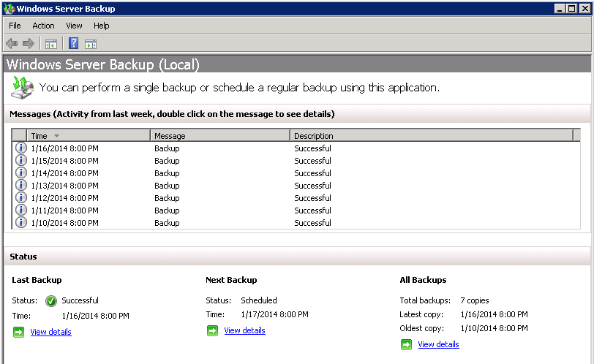The height and width of the screenshot is (364, 594).
Task: Open View details link under All Backups
Action: 438,344
